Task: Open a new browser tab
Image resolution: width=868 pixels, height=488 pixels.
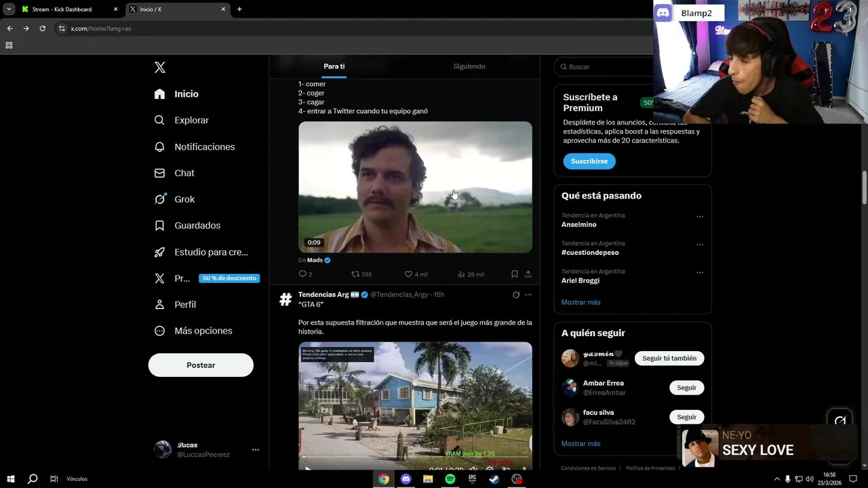Action: pos(239,9)
